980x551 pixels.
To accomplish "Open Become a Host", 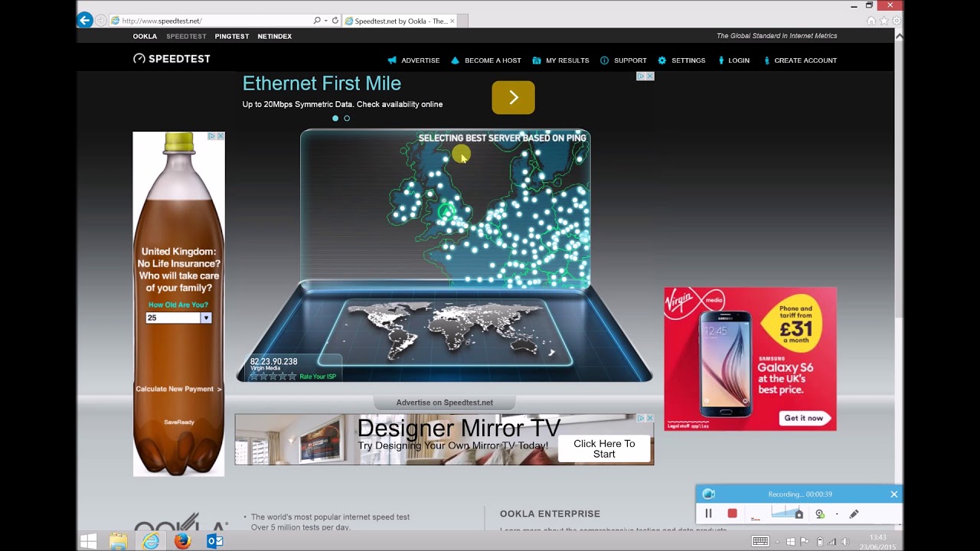I will [486, 60].
